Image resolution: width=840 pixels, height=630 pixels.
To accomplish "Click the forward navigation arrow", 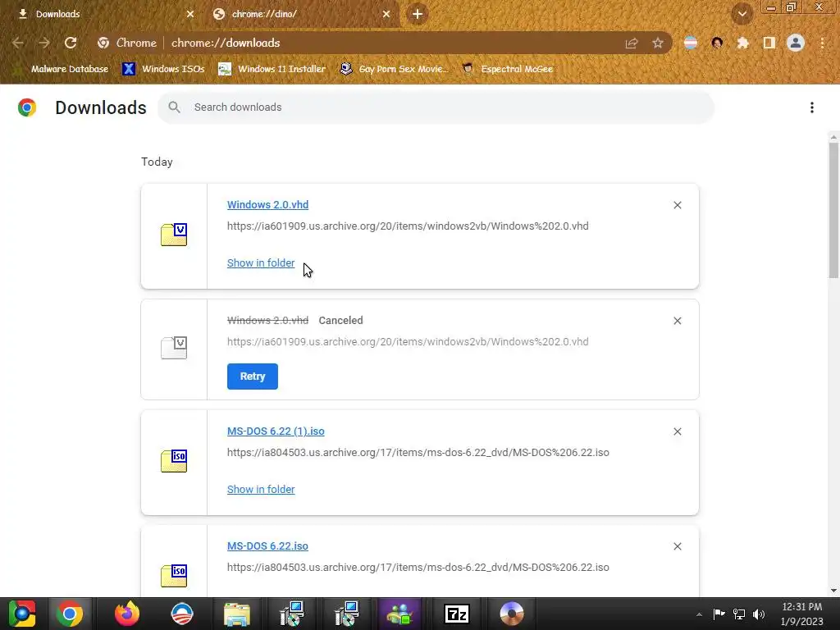I will coord(44,43).
